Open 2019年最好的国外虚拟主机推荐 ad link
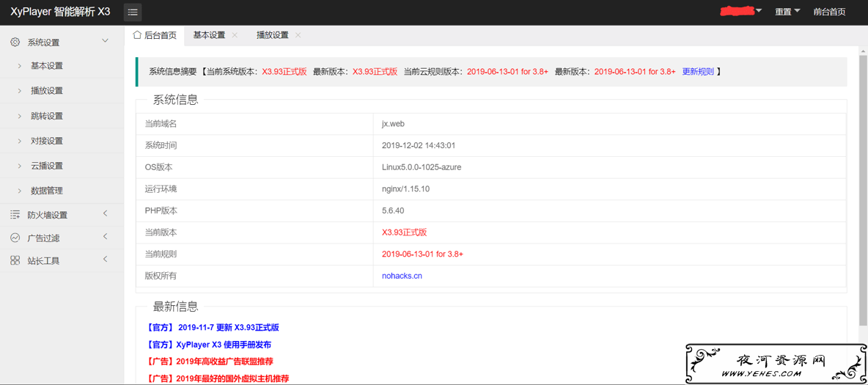This screenshot has width=868, height=385. pyautogui.click(x=218, y=379)
